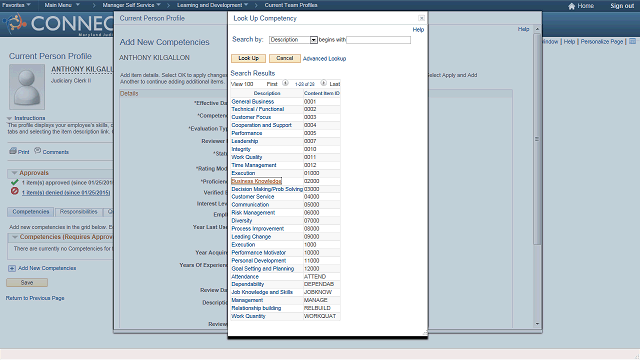Viewport: 640px width, 360px height.
Task: Collapse the Instructions section
Action: [9, 118]
